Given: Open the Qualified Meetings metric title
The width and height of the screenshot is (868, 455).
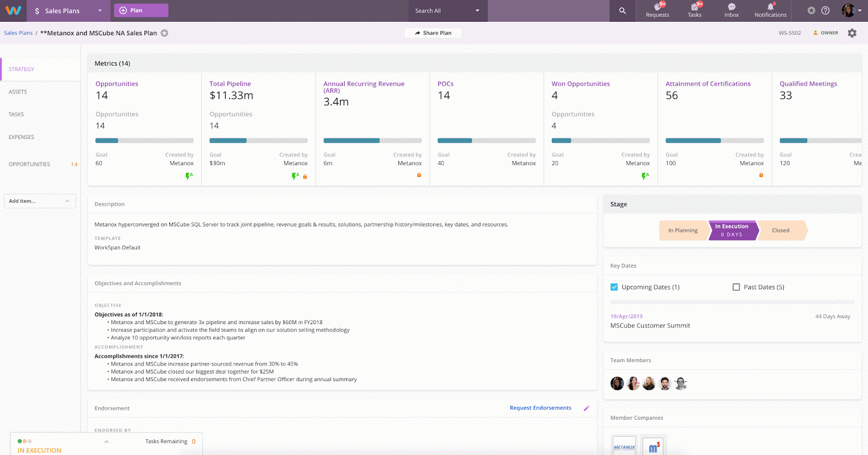Looking at the screenshot, I should (808, 84).
